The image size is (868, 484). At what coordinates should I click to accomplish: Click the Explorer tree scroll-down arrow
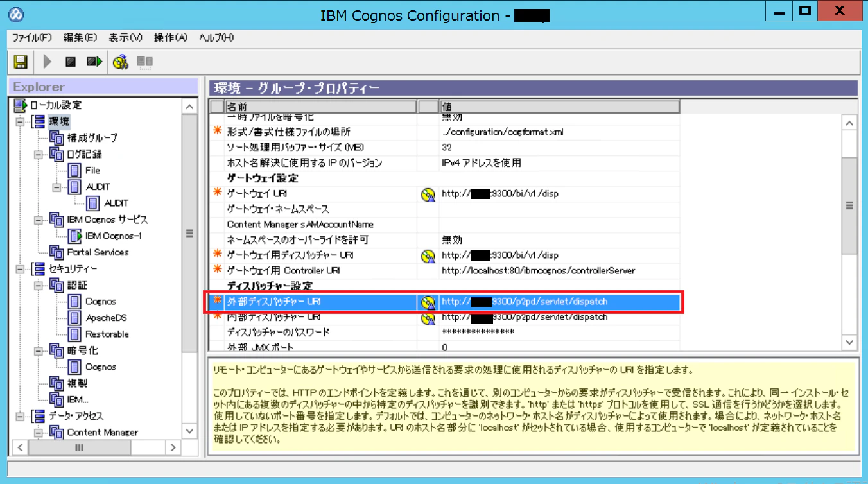tap(190, 431)
